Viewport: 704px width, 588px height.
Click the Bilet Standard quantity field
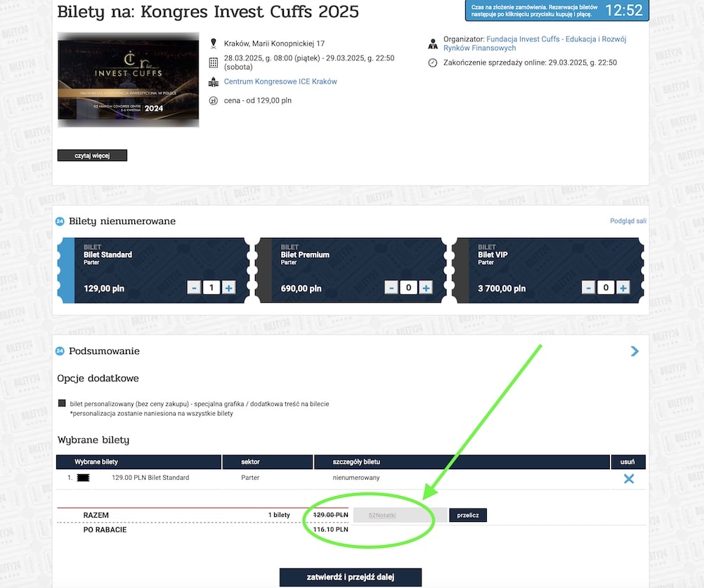211,288
